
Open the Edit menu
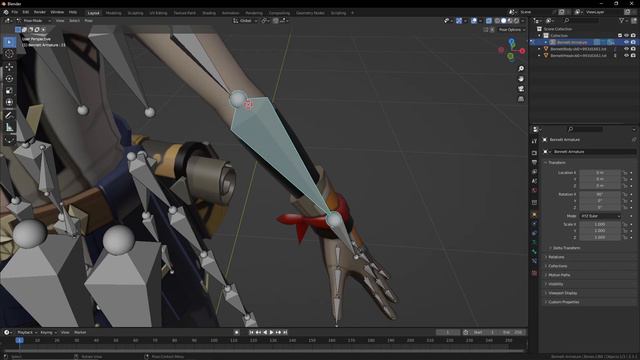tap(26, 12)
